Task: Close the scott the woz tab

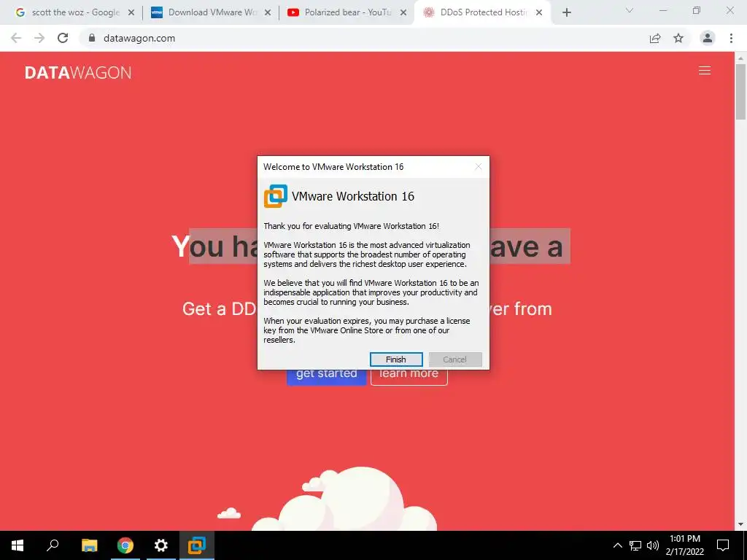Action: [x=131, y=13]
